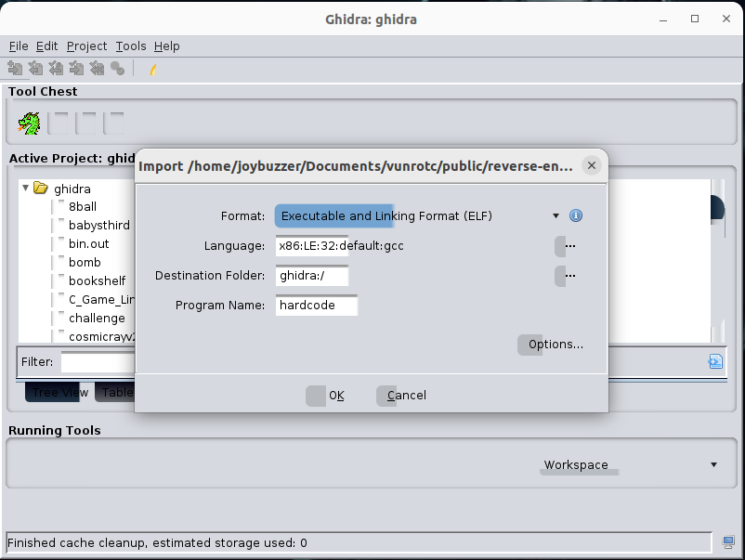Click the fourth version control toolbar icon

(76, 69)
